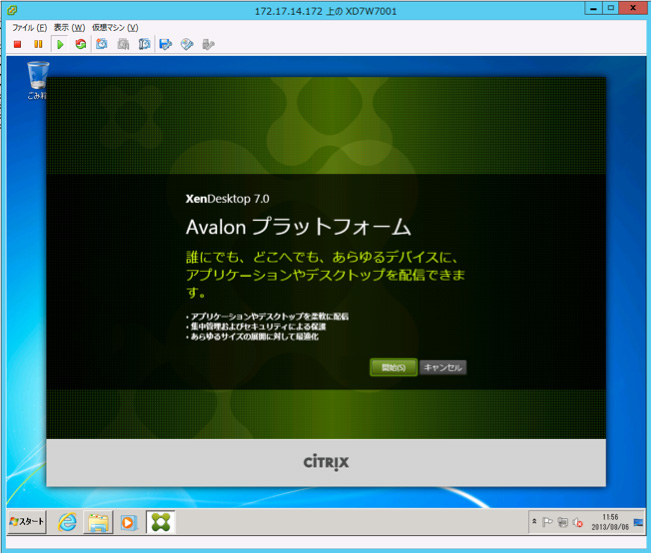This screenshot has width=652, height=554.
Task: Click the muted volume tray icon
Action: tap(578, 522)
